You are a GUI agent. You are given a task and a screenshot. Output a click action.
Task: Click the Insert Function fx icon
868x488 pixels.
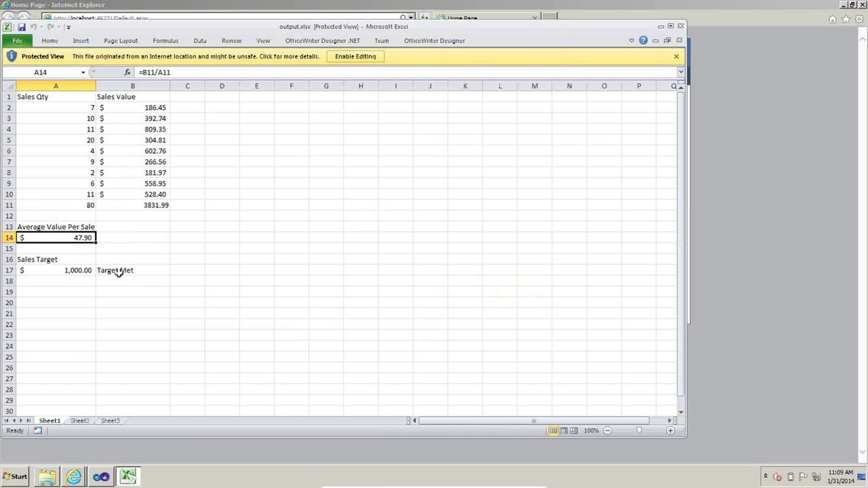coord(127,72)
